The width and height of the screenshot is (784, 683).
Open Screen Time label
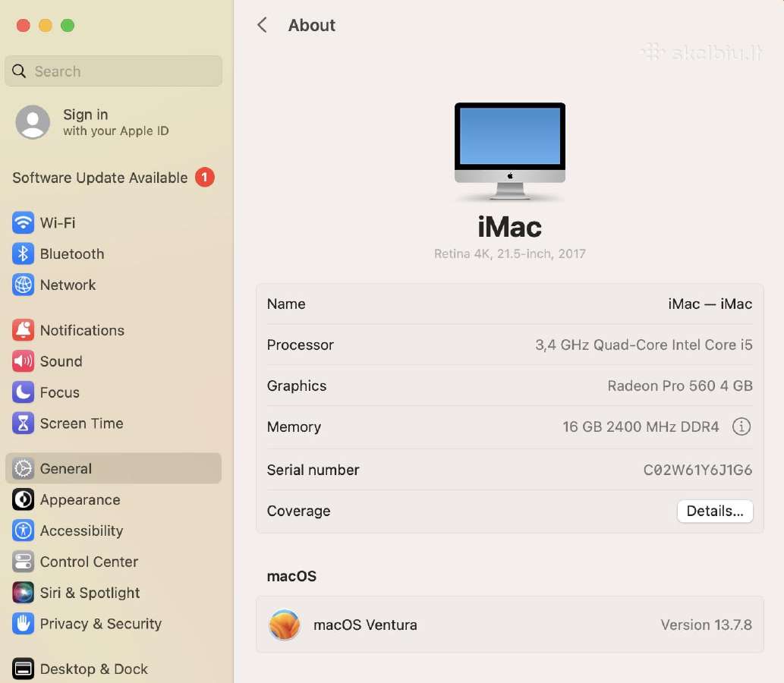pos(81,423)
